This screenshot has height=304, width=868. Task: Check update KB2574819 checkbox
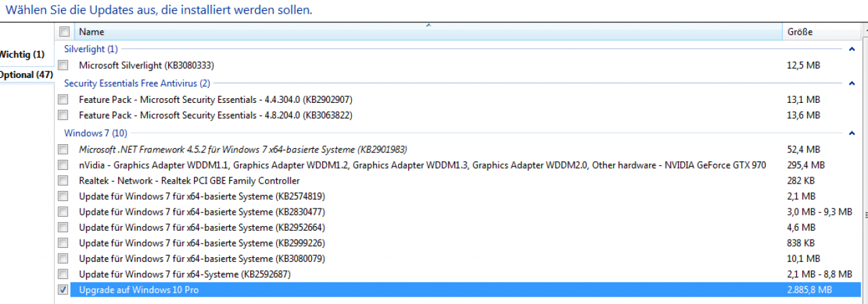coord(63,196)
